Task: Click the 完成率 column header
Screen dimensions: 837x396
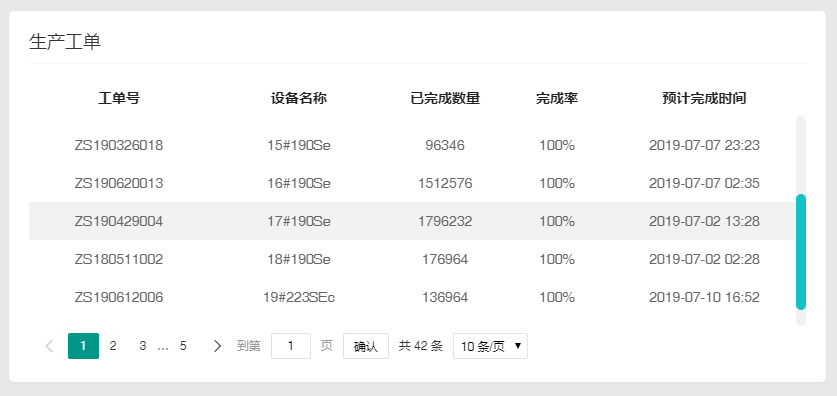Action: pyautogui.click(x=557, y=99)
